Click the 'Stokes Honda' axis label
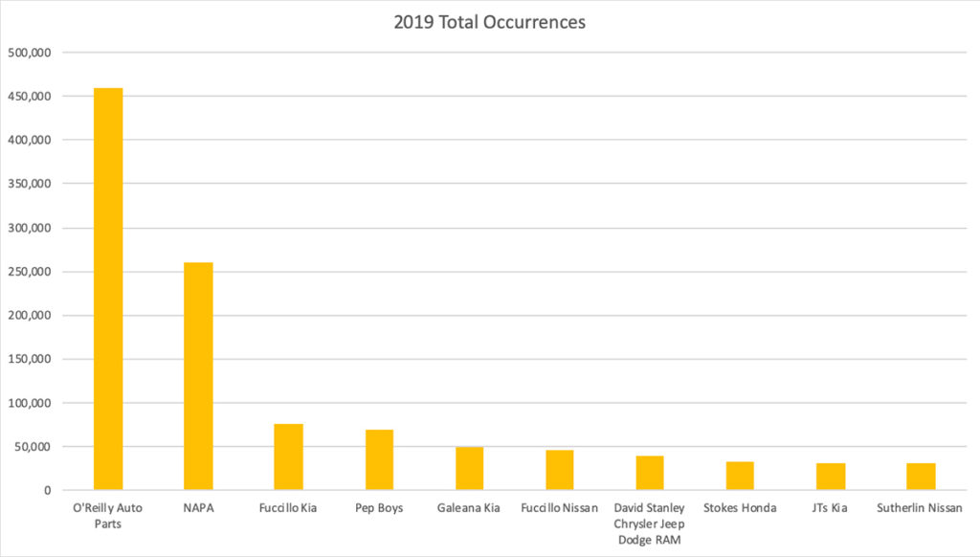980x557 pixels. 740,507
